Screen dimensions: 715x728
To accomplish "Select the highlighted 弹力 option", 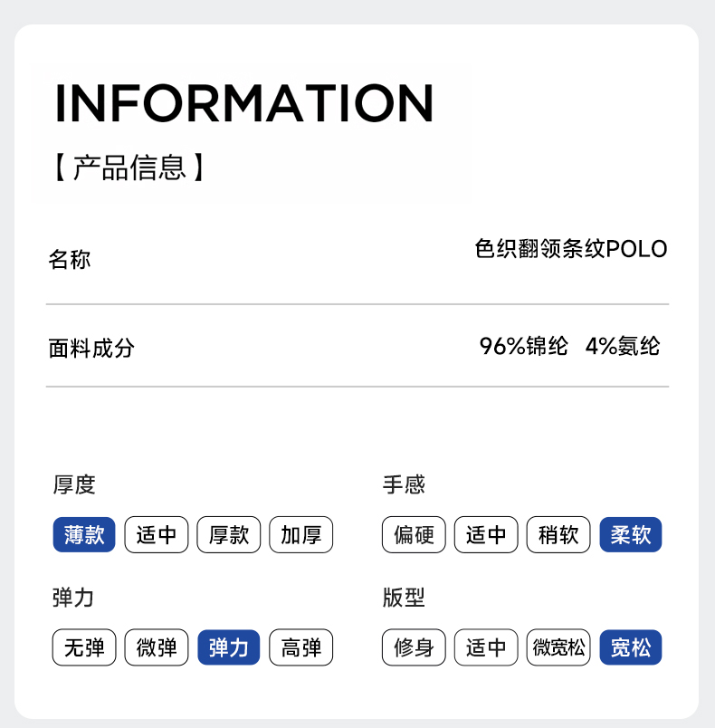I will point(229,647).
